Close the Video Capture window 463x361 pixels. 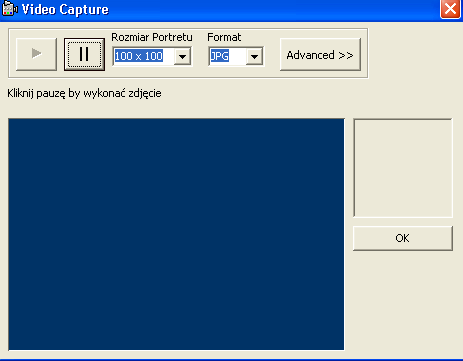tap(450, 9)
